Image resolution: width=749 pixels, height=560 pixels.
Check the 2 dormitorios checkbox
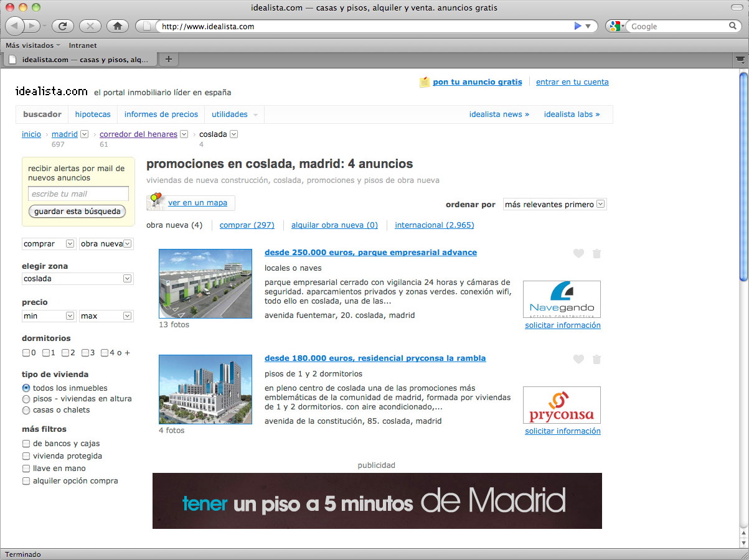coord(65,353)
